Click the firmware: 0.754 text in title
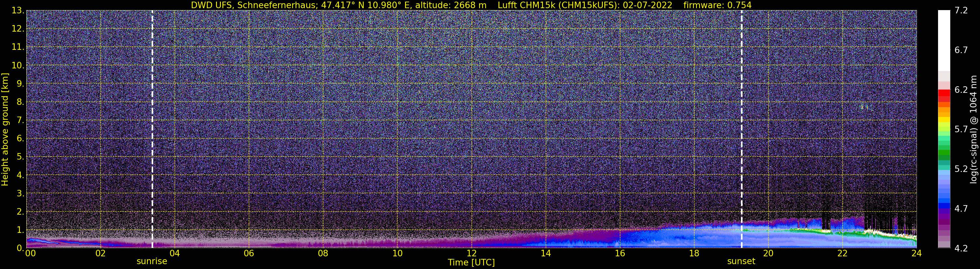Viewport: 980px width, 269px height. pos(718,5)
